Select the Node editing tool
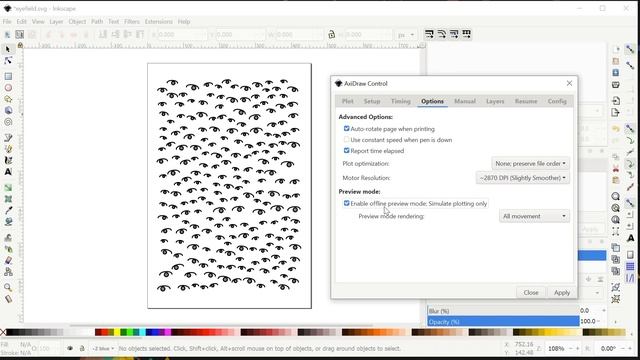The image size is (640, 360). point(8,61)
